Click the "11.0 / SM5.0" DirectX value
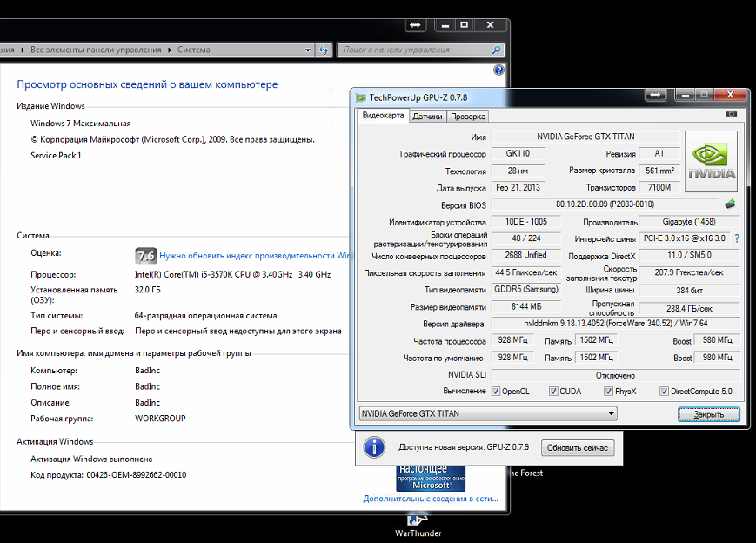756x543 pixels. [689, 255]
